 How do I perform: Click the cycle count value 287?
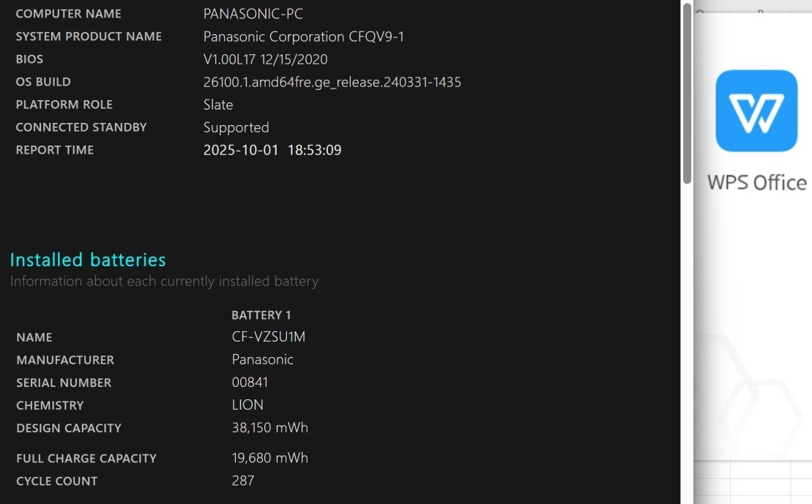pos(242,481)
